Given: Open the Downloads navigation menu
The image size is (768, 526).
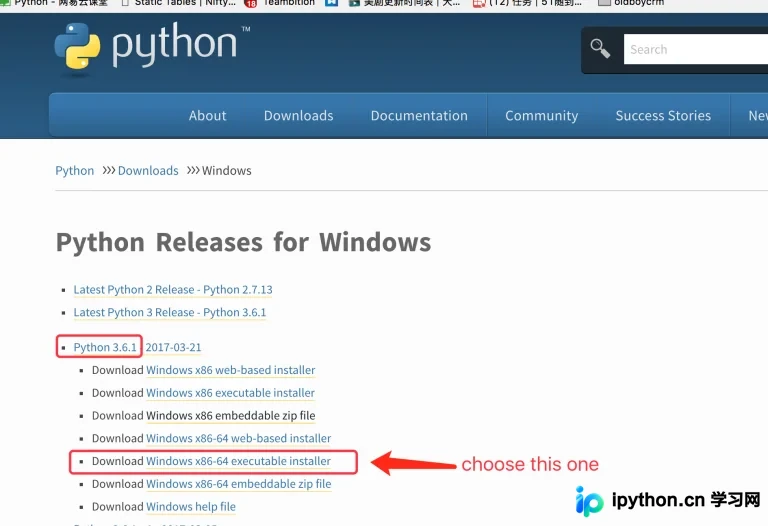Looking at the screenshot, I should (x=298, y=116).
